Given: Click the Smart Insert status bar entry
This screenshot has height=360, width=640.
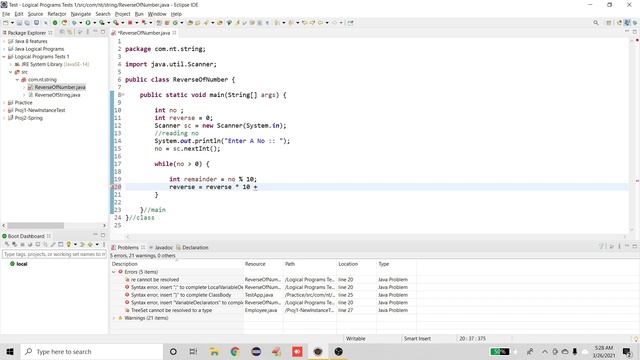Looking at the screenshot, I should 417,338.
